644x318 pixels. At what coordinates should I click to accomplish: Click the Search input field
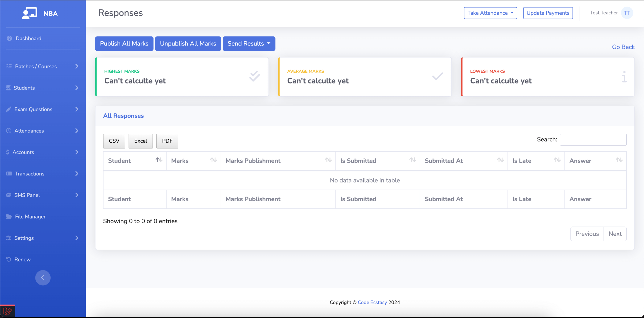pyautogui.click(x=593, y=140)
